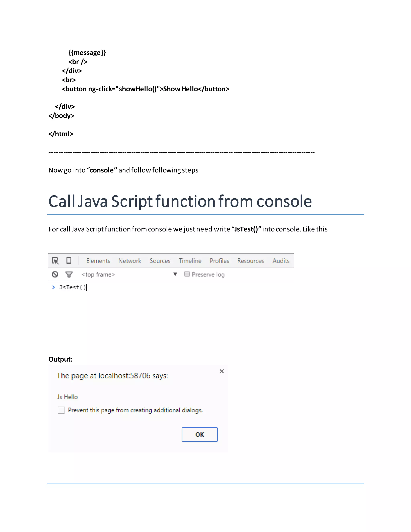This screenshot has height=532, width=411.
Task: Enable the Preserve log checkbox
Action: (x=187, y=274)
